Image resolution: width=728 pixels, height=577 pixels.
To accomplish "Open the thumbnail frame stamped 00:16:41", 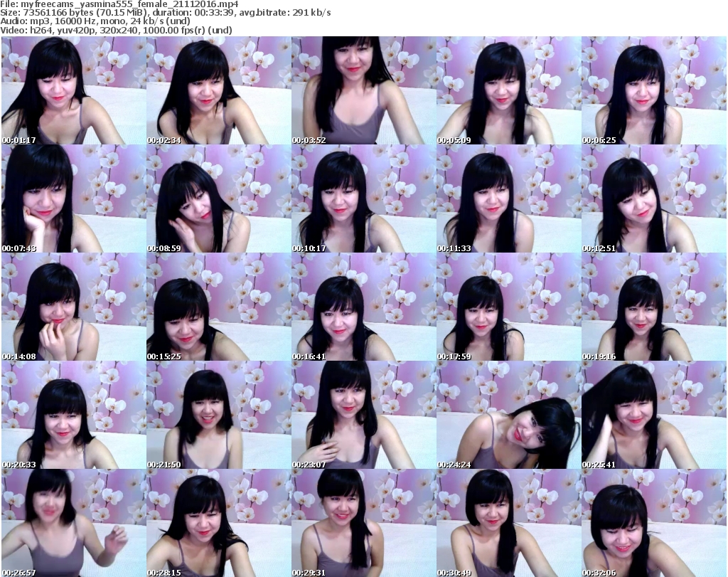I will coord(364,307).
